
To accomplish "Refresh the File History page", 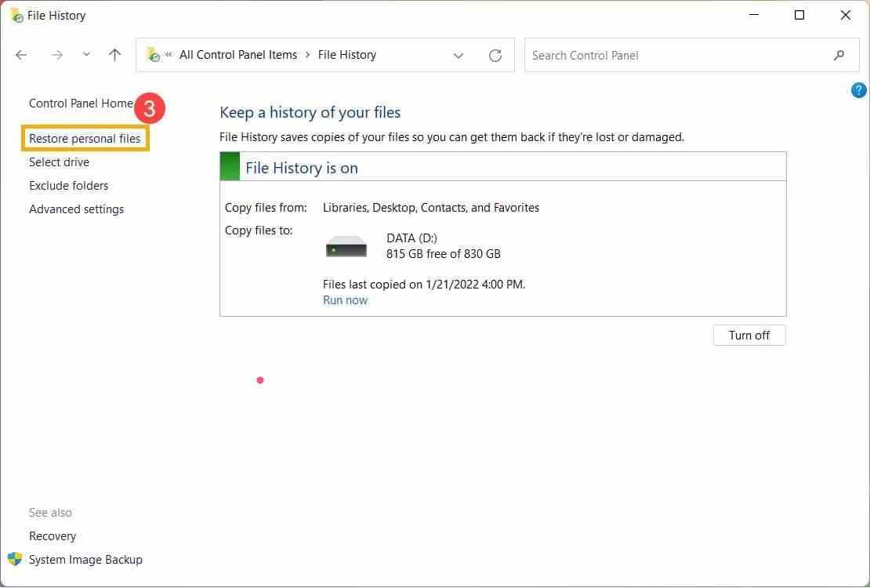I will pyautogui.click(x=495, y=56).
